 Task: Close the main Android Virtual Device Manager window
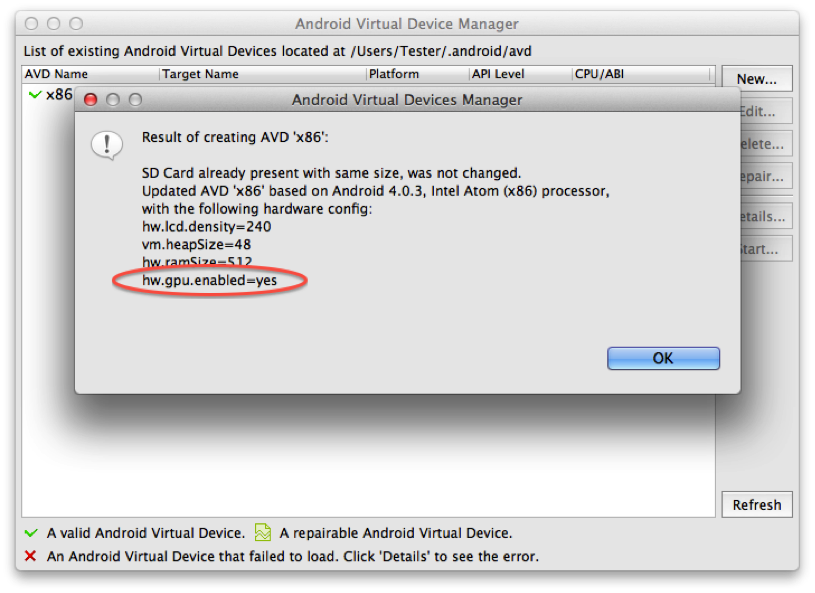pyautogui.click(x=33, y=23)
